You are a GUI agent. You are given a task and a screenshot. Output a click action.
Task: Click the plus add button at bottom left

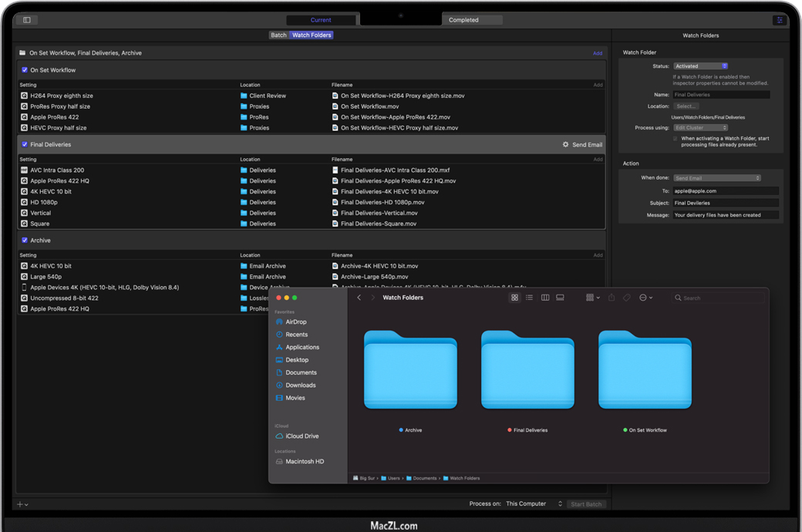21,504
